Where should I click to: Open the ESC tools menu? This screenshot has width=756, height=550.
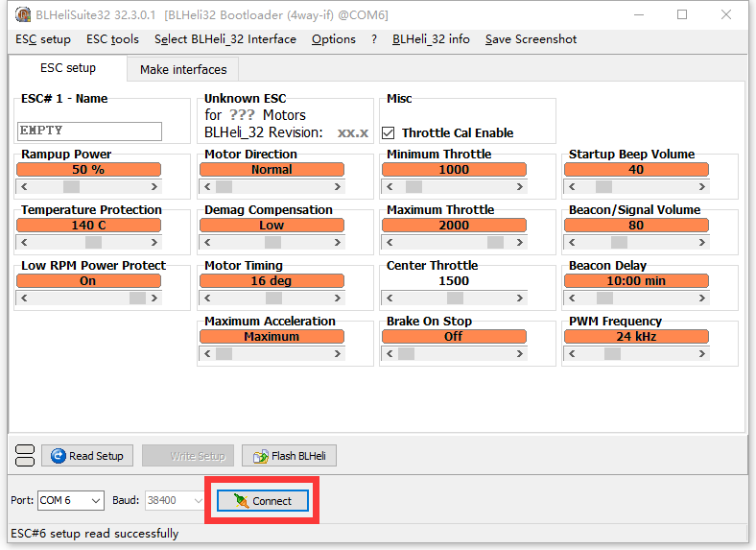[112, 39]
